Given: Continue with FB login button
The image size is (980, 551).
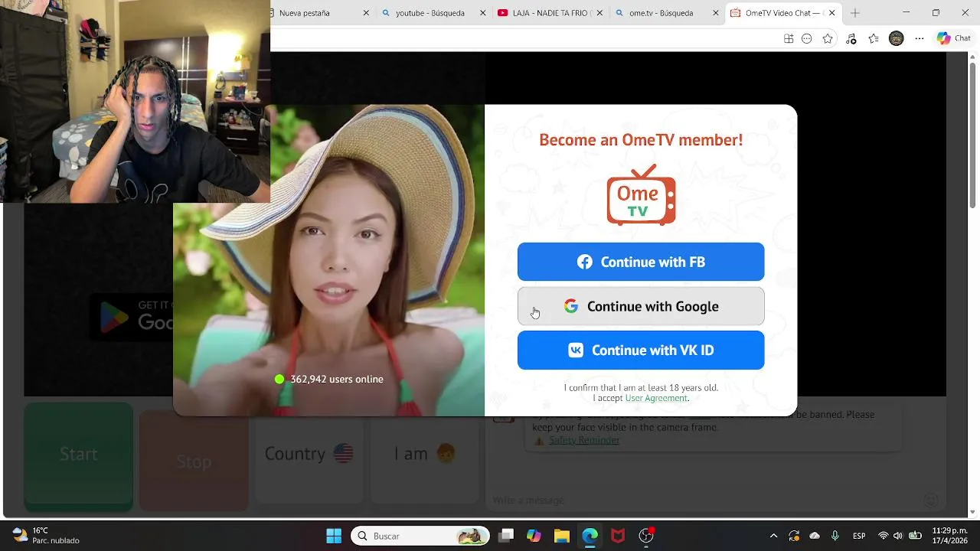Looking at the screenshot, I should click(x=641, y=262).
